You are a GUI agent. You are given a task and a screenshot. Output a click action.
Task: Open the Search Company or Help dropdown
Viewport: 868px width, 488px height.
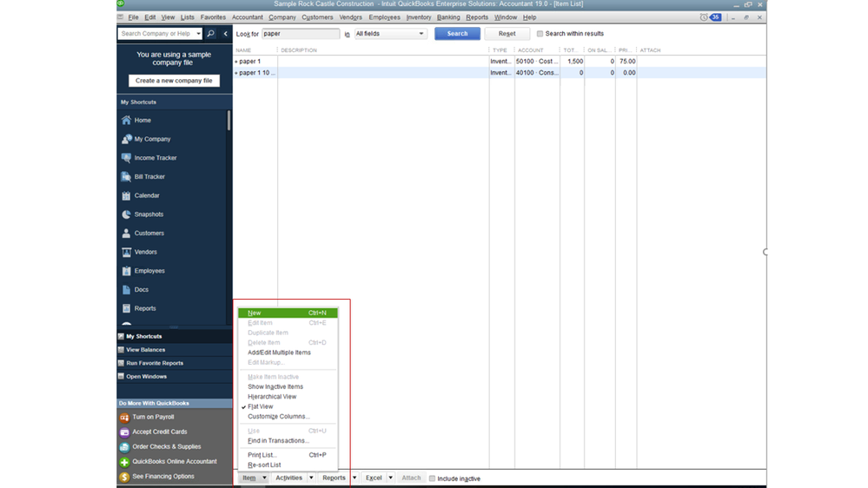[x=198, y=34]
